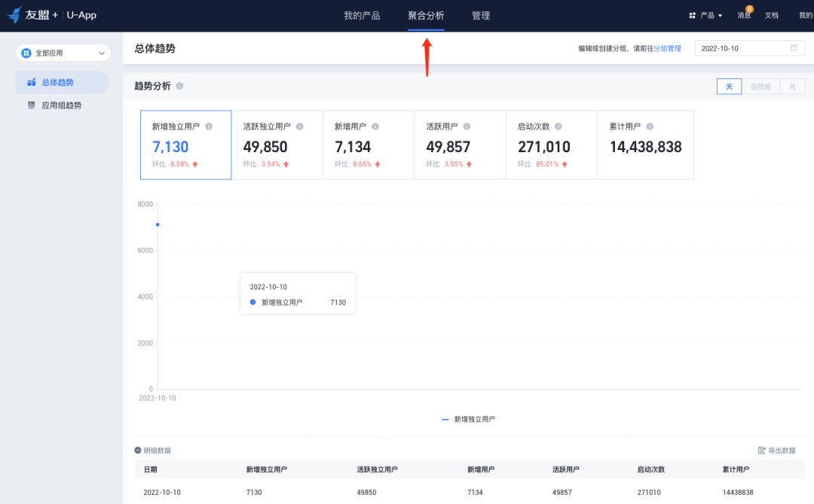Switch to the 聚合分析 tab
The height and width of the screenshot is (504, 814).
(x=426, y=16)
